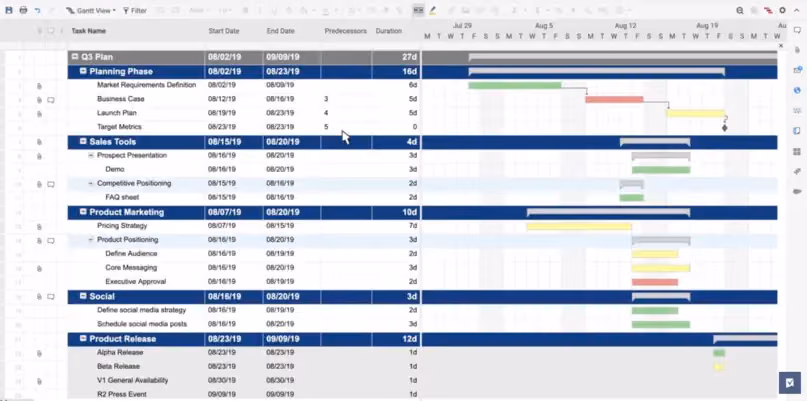Close the Gantt pane with X

781,46
